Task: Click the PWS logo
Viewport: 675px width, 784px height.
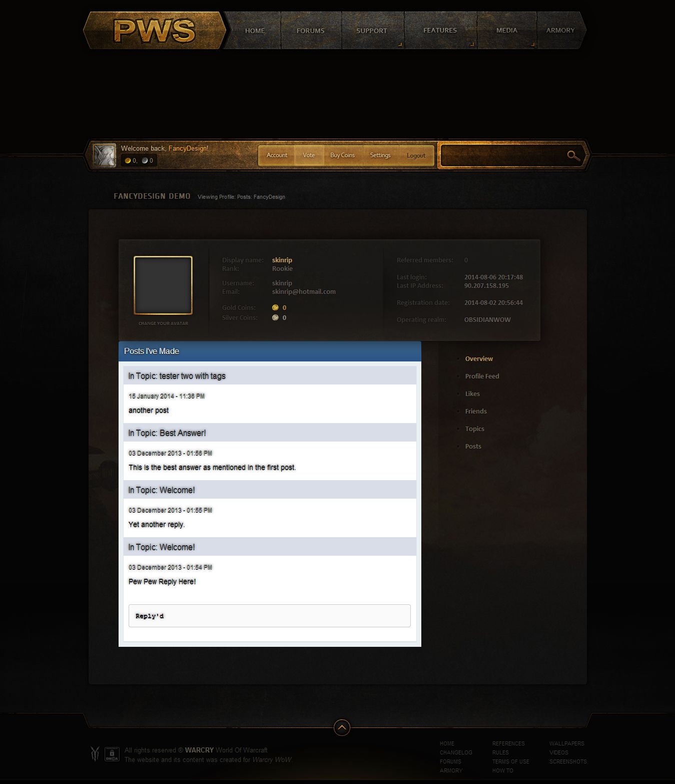Action: [154, 31]
